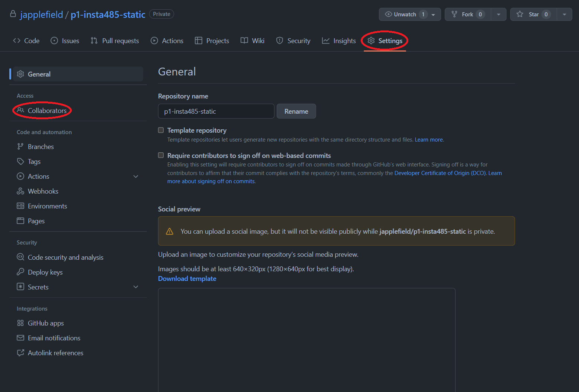Expand the Secrets section chevron
579x392 pixels.
pos(136,287)
